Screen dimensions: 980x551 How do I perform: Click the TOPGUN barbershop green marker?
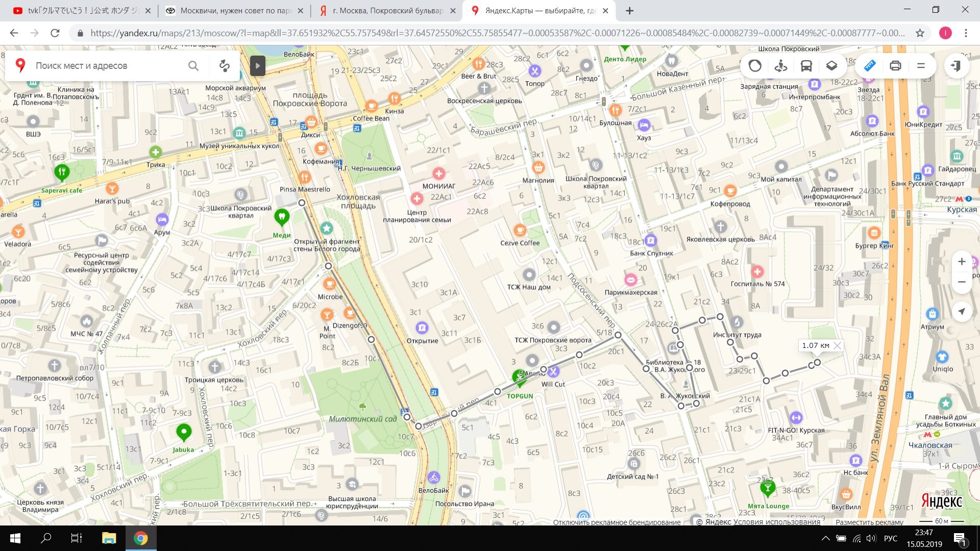(520, 378)
